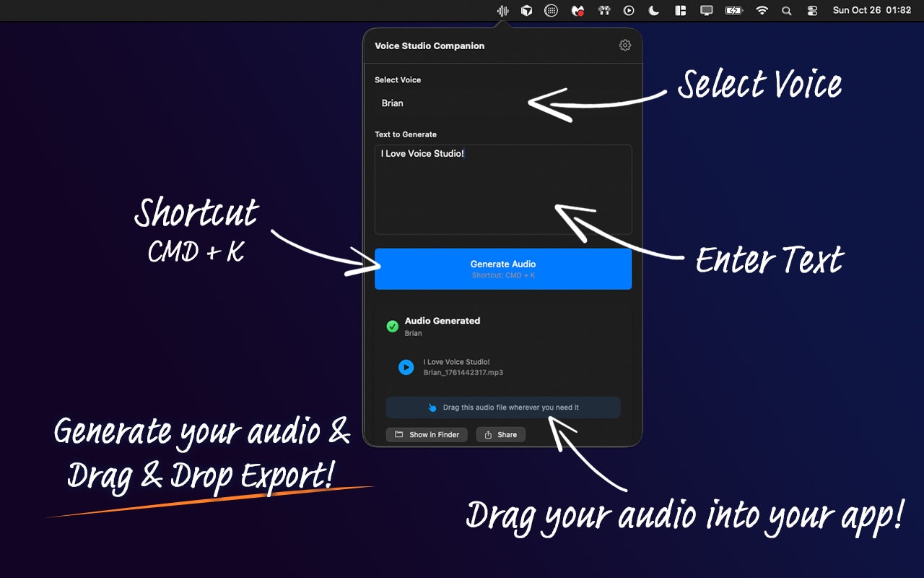The height and width of the screenshot is (578, 924).
Task: Click the AirPods icon in the menu bar
Action: point(603,10)
